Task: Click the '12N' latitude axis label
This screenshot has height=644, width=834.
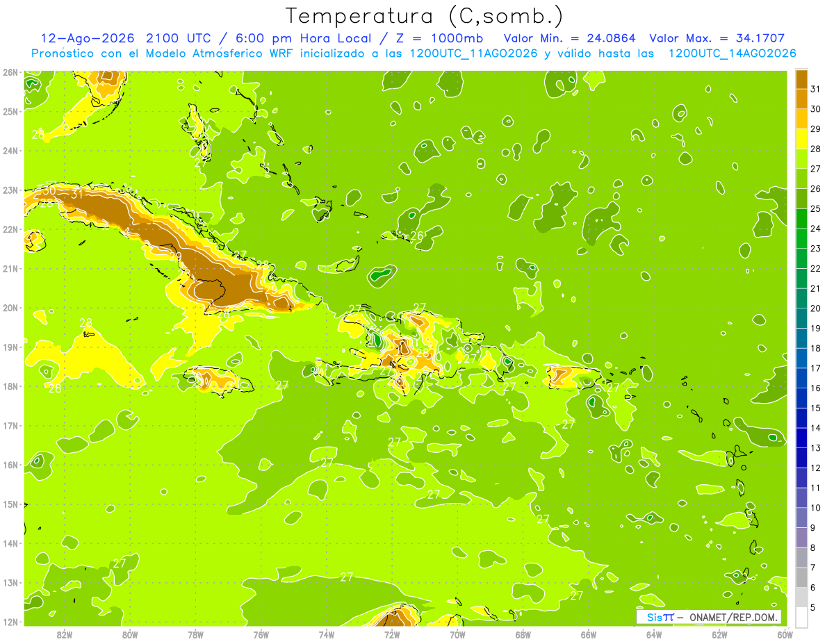Action: tap(10, 622)
